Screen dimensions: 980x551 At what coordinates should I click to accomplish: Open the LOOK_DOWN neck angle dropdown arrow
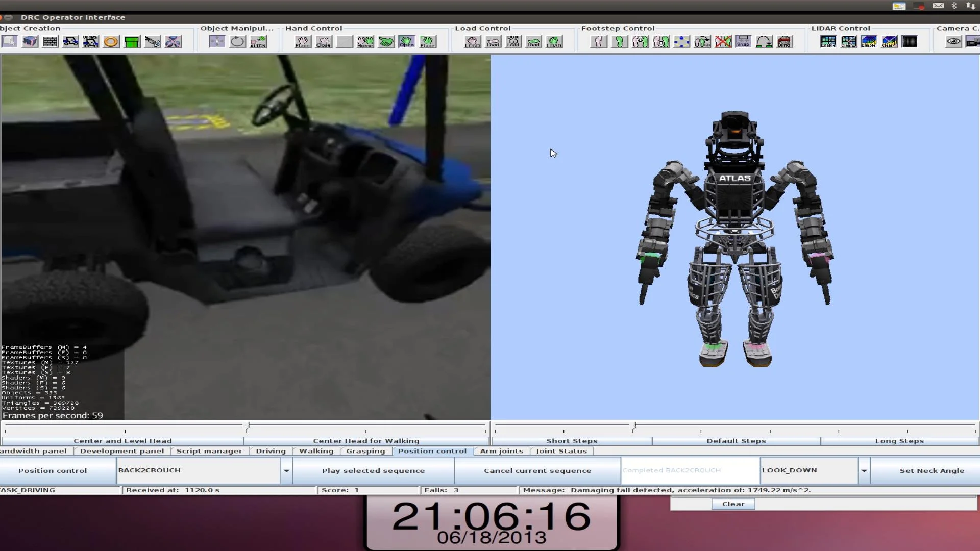pos(864,470)
